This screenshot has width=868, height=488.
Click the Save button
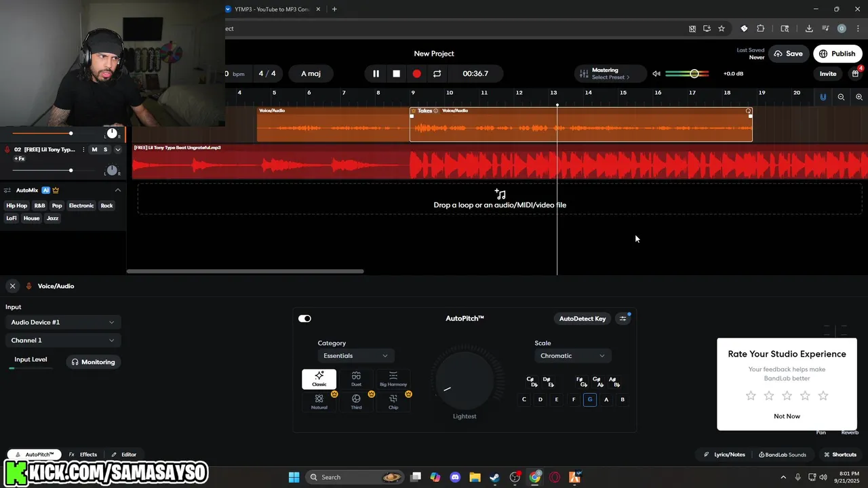pyautogui.click(x=788, y=54)
